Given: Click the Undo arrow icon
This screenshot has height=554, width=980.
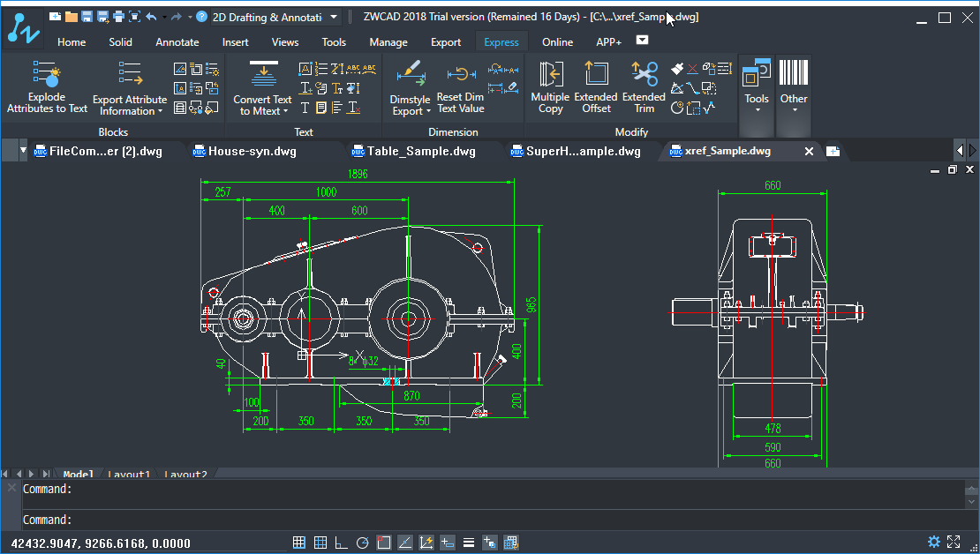Looking at the screenshot, I should click(151, 17).
